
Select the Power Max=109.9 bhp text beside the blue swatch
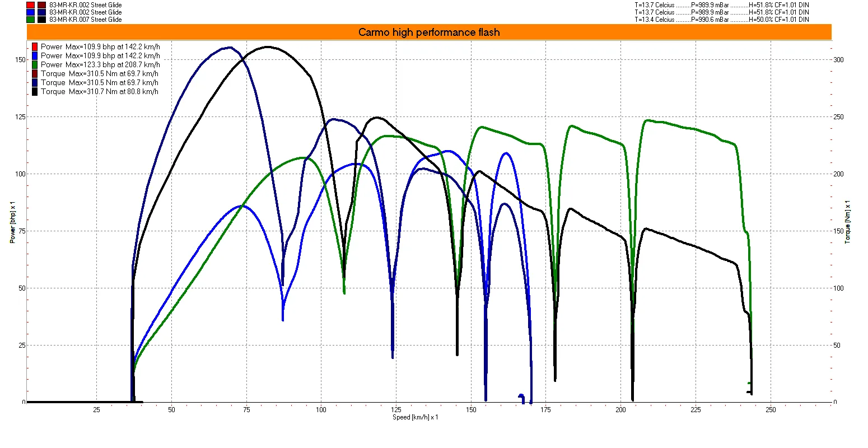pyautogui.click(x=100, y=55)
